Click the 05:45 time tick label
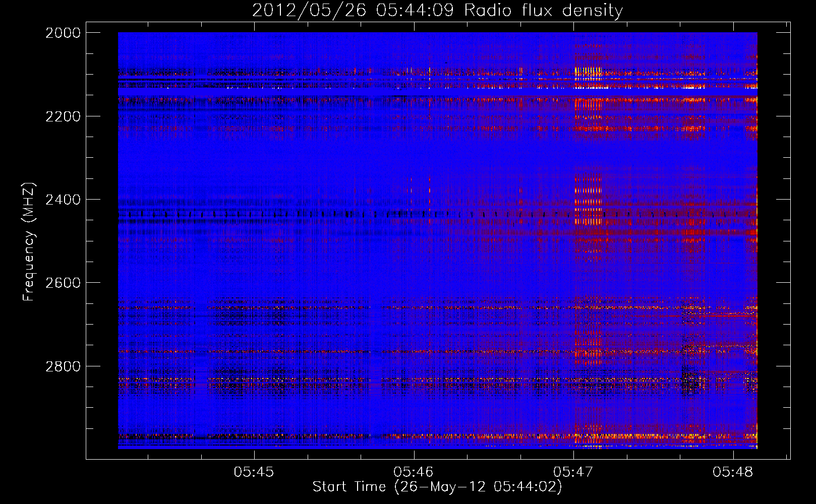 point(254,472)
